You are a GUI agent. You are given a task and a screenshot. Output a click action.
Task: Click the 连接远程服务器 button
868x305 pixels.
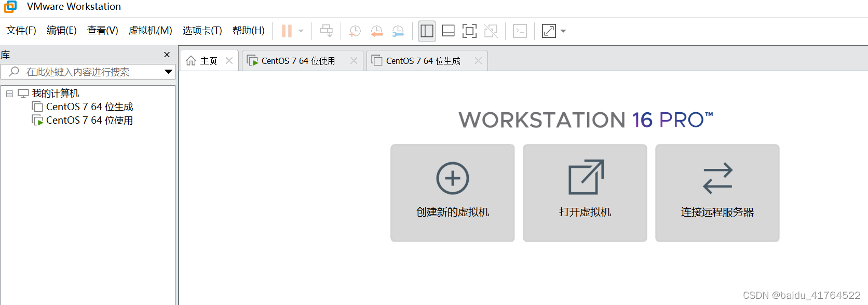[717, 193]
